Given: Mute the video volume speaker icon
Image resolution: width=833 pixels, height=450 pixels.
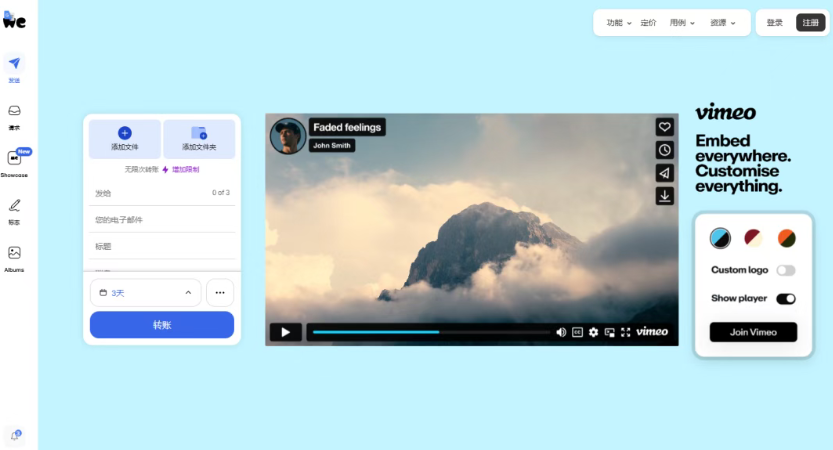Looking at the screenshot, I should (x=561, y=332).
